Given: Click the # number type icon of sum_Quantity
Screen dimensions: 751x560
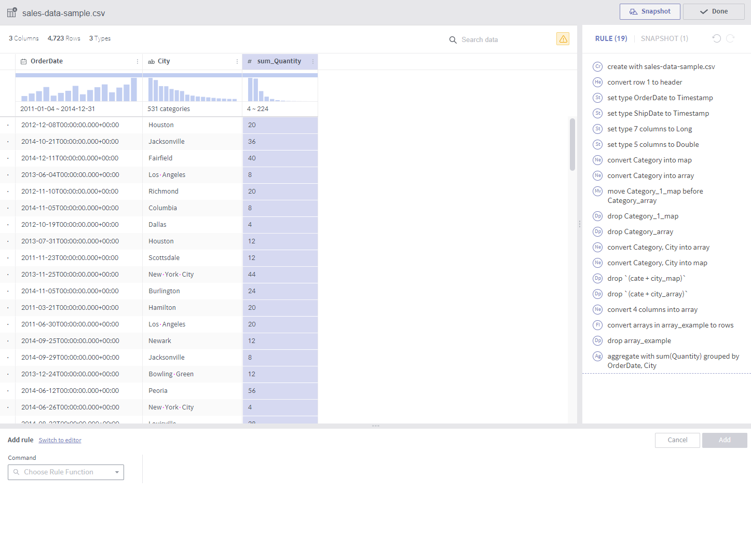Looking at the screenshot, I should click(x=250, y=61).
